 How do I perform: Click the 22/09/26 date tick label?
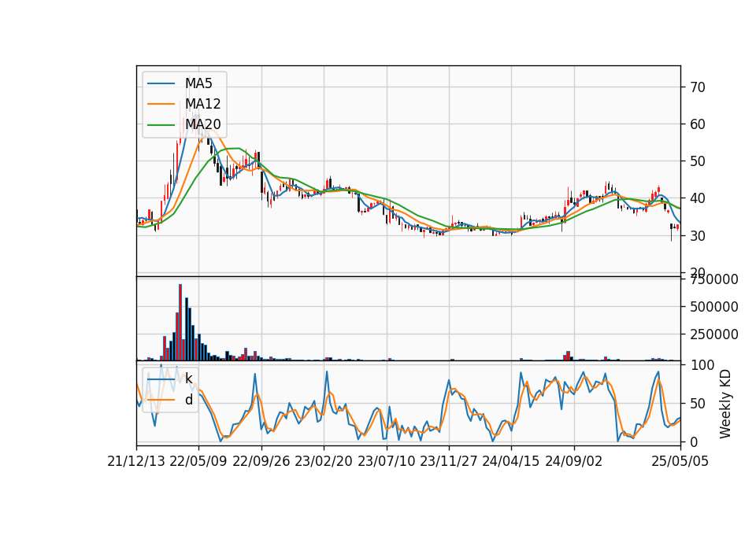pyautogui.click(x=261, y=462)
